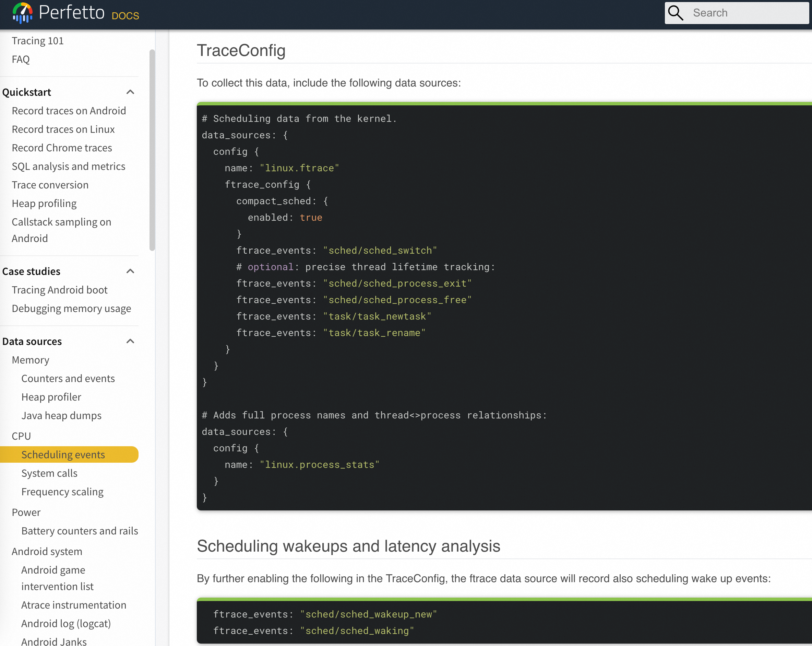Open Tracing 101 page

[x=38, y=41]
